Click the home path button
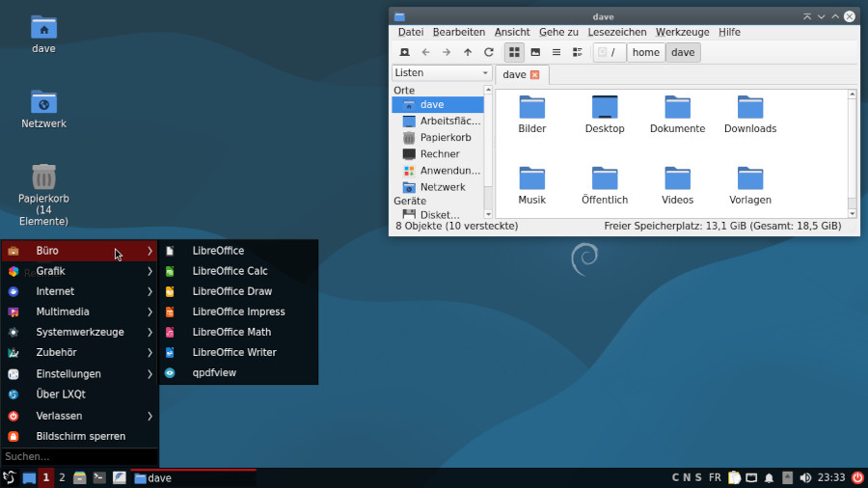The image size is (868, 488). [x=645, y=53]
